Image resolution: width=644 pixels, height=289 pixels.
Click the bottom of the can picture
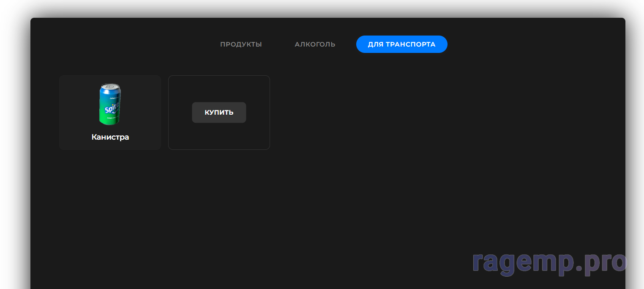click(109, 121)
